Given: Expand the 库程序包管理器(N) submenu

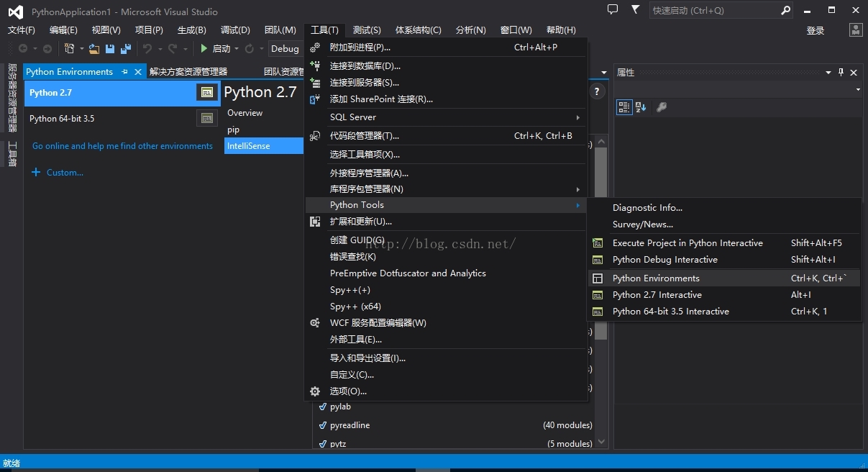Looking at the screenshot, I should coord(446,189).
